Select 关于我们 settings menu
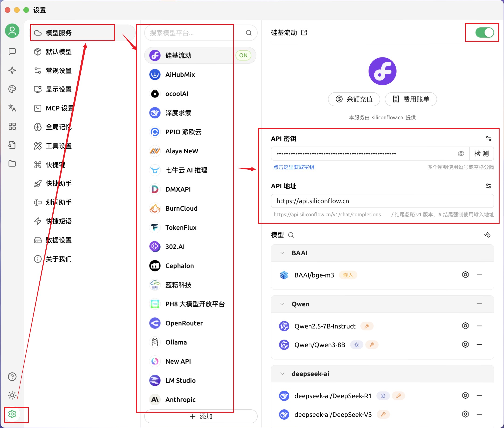 [82, 259]
